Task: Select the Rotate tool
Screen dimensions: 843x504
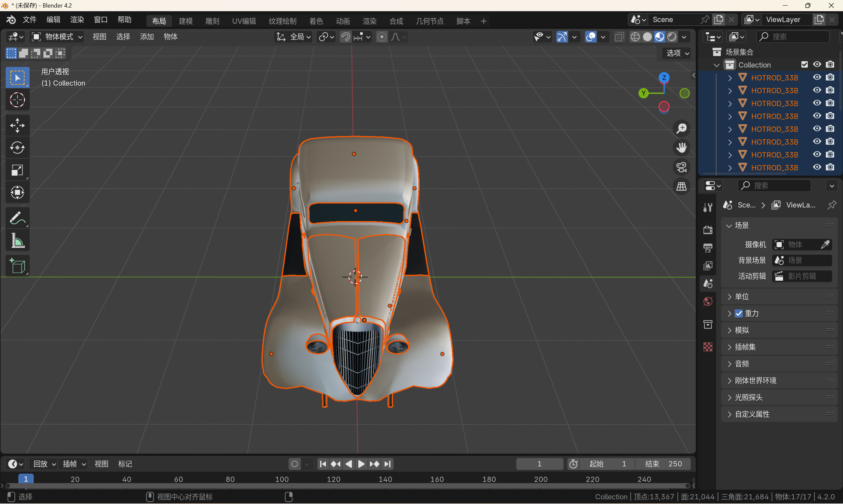Action: pyautogui.click(x=17, y=147)
